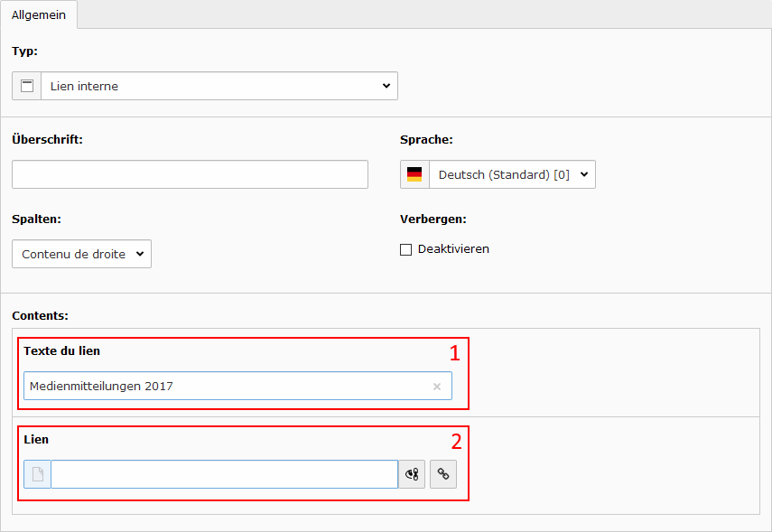Toggle the Deaktivieren checkbox

[405, 250]
